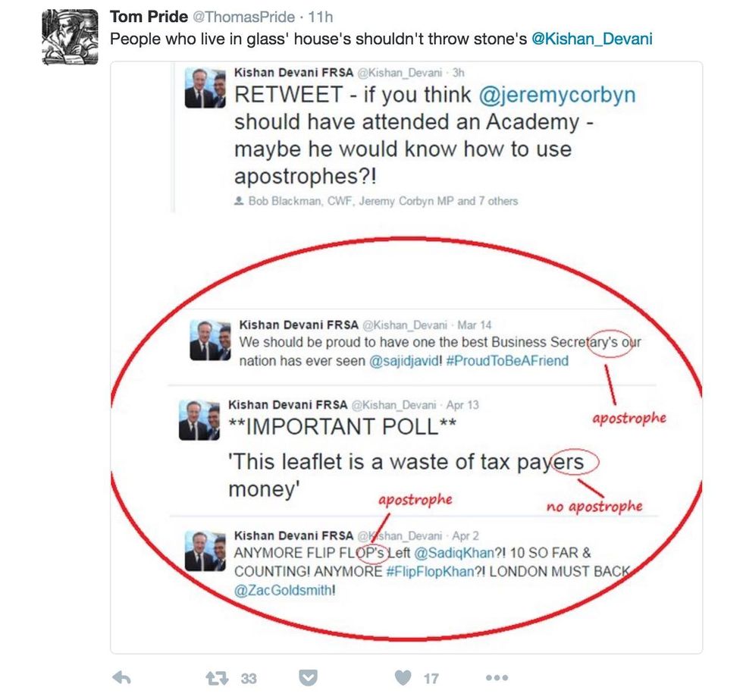The height and width of the screenshot is (700, 743).
Task: Click the @SadiqKhan mention
Action: pos(454,553)
